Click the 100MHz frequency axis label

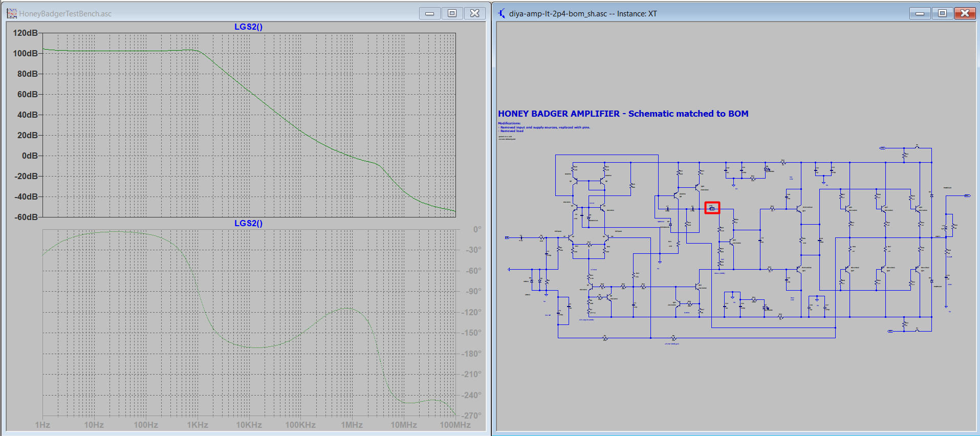[x=455, y=425]
